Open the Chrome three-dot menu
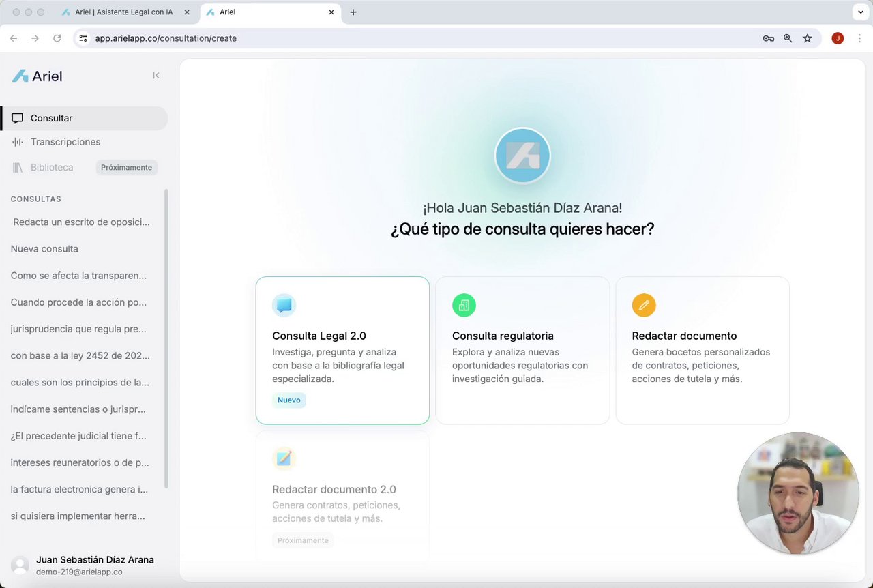 tap(859, 38)
